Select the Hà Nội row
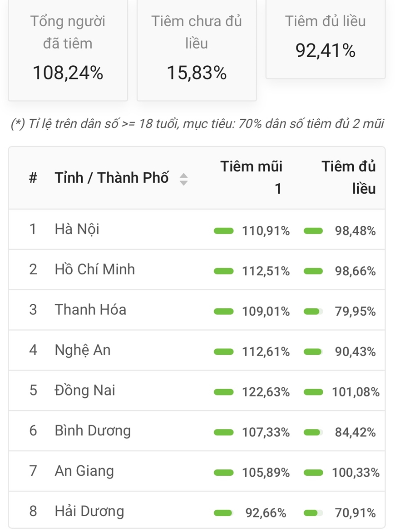This screenshot has height=532, width=395. (197, 229)
